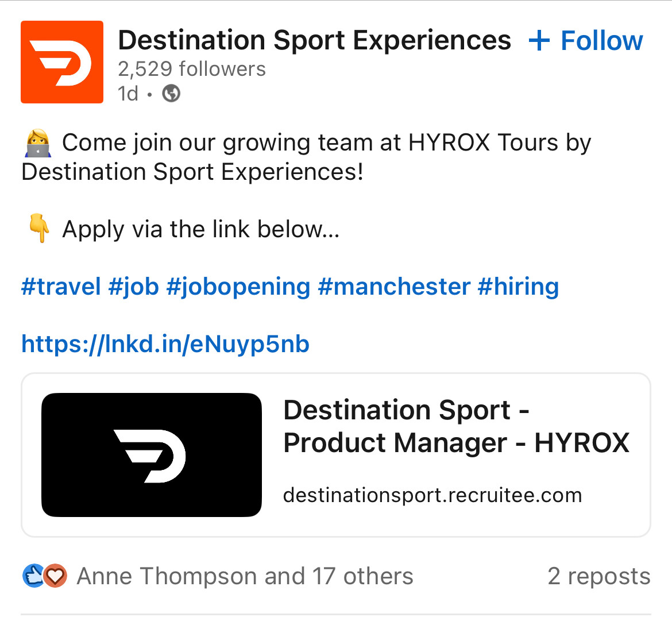Open the black Destination Sport preview thumbnail
Screen dimensions: 672x621
pyautogui.click(x=152, y=455)
